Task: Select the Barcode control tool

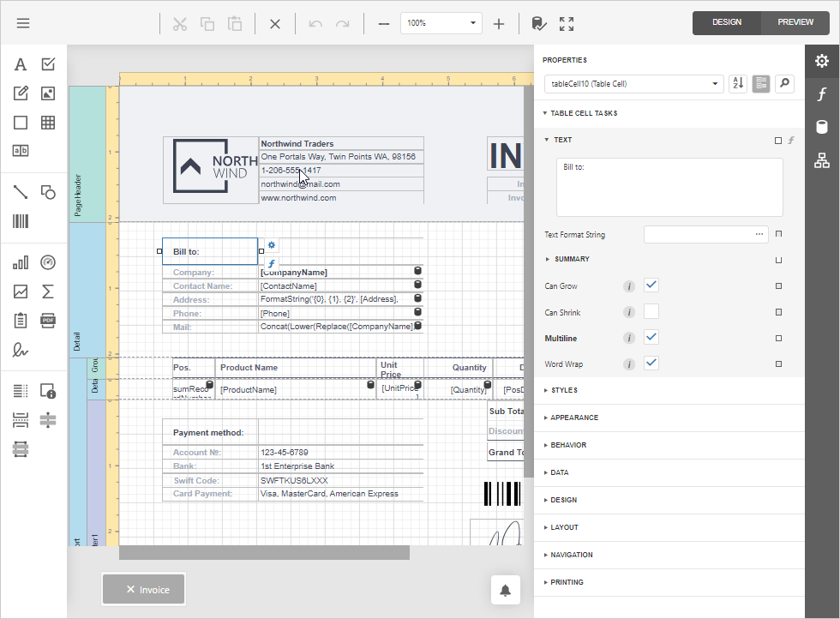Action: 21,221
